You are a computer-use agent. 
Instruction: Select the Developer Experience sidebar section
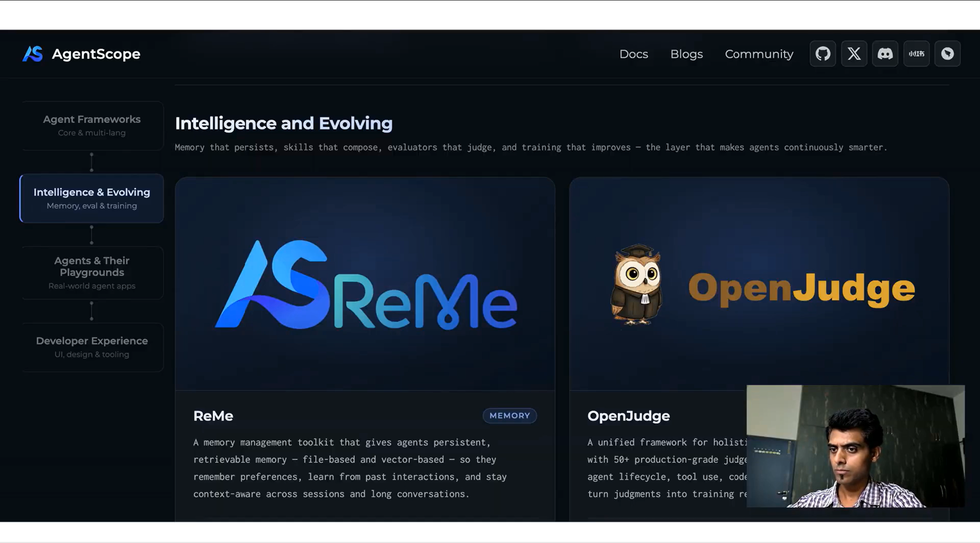pyautogui.click(x=92, y=347)
